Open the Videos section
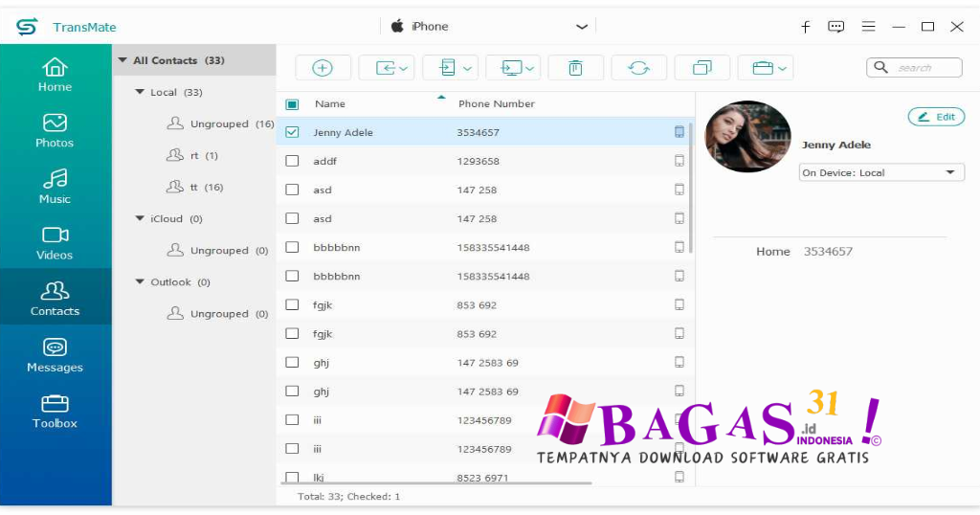980x515 pixels. tap(55, 243)
